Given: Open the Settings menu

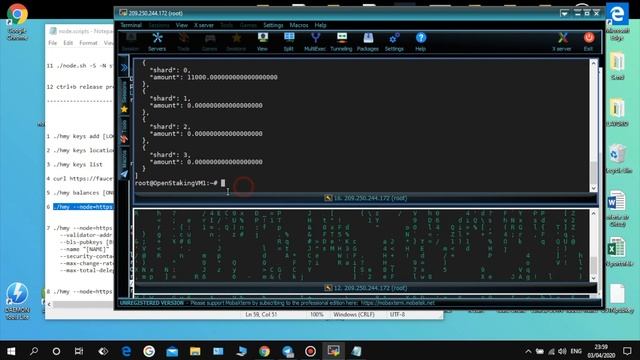Looking at the screenshot, I should pyautogui.click(x=273, y=25).
